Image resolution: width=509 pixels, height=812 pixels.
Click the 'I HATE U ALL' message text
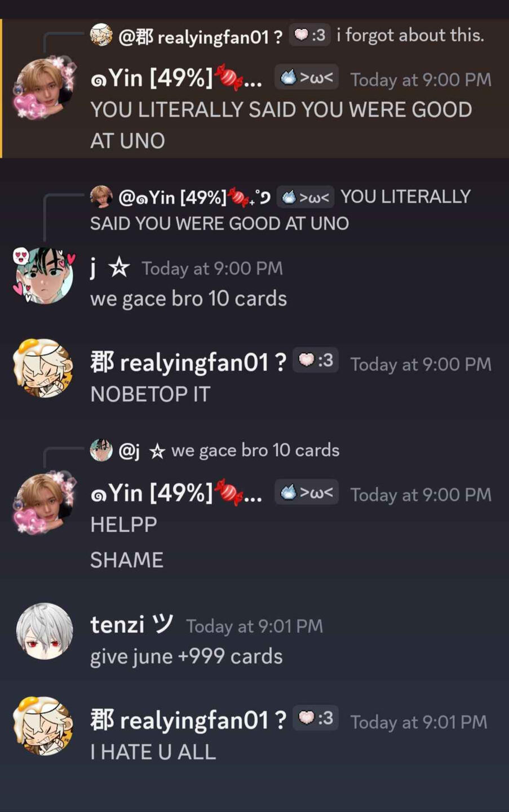coord(153,752)
